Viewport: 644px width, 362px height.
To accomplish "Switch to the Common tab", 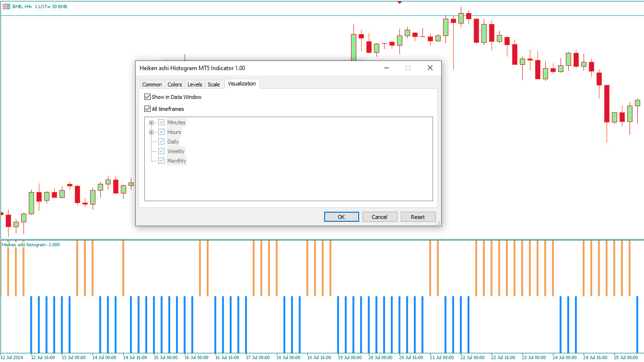I will (152, 84).
